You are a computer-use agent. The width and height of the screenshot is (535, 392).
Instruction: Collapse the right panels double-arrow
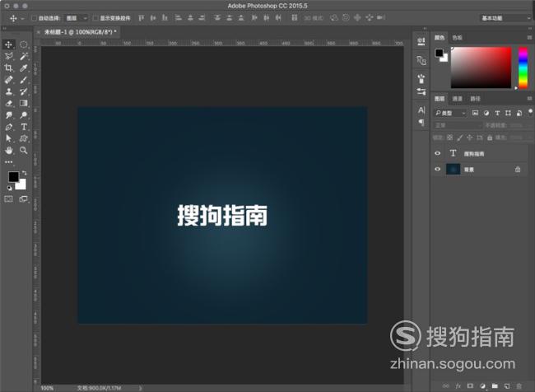530,29
